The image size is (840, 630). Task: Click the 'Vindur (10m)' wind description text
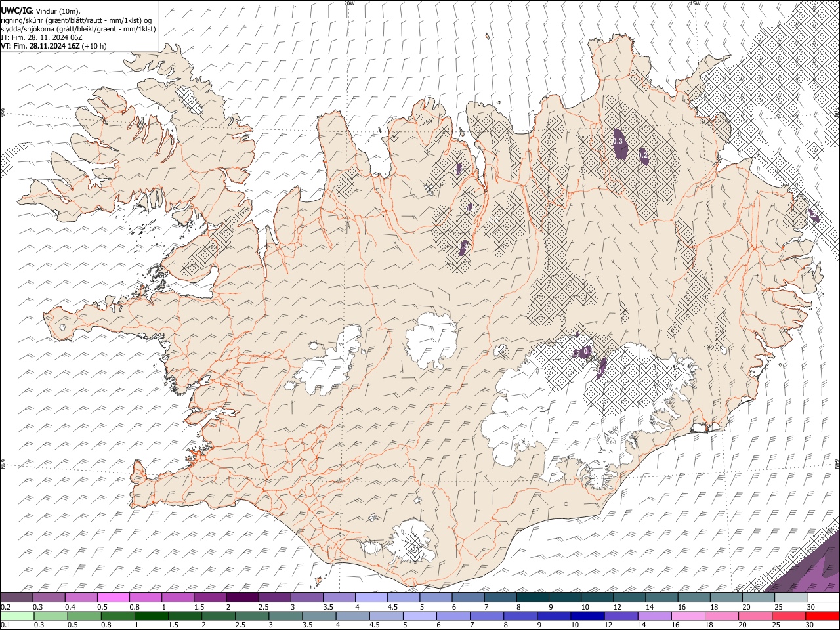click(56, 11)
